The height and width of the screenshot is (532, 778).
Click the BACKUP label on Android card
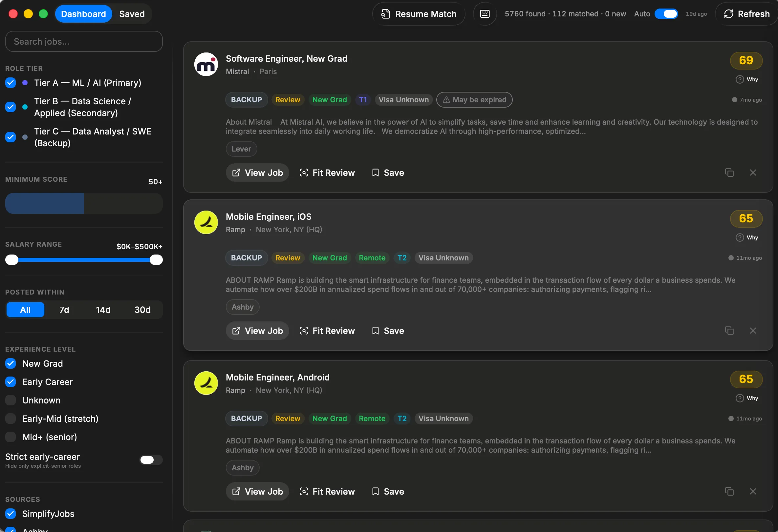pyautogui.click(x=247, y=418)
